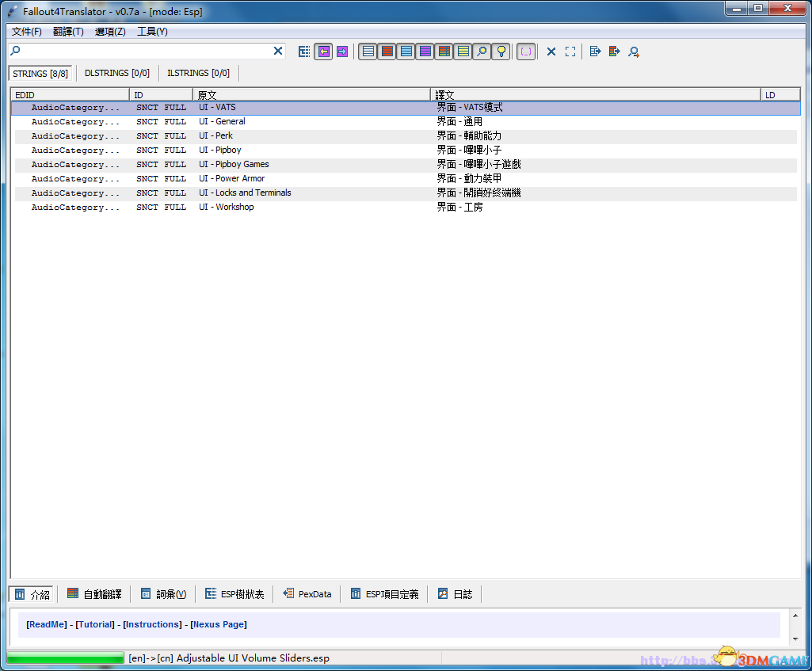Screen dimensions: 812x671
Task: Click the colored export list icon
Action: click(615, 51)
